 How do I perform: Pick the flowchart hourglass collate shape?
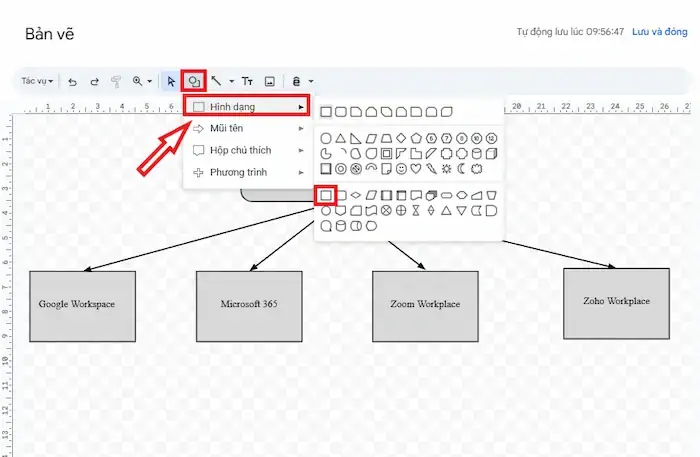[x=416, y=211]
